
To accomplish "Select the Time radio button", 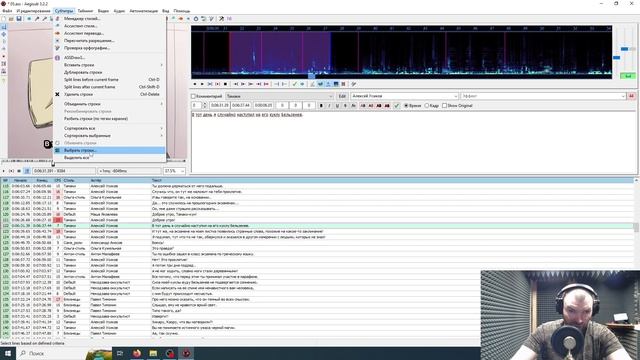I will pyautogui.click(x=412, y=106).
